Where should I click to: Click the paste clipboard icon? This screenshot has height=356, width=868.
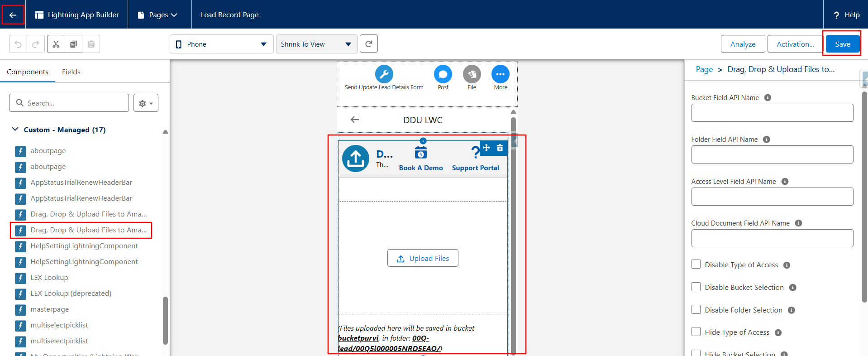tap(91, 44)
